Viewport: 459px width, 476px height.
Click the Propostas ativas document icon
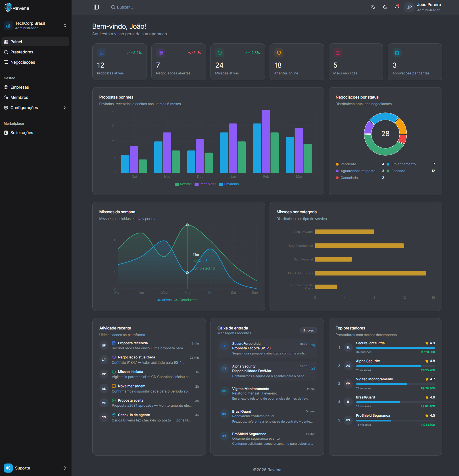[x=102, y=53]
